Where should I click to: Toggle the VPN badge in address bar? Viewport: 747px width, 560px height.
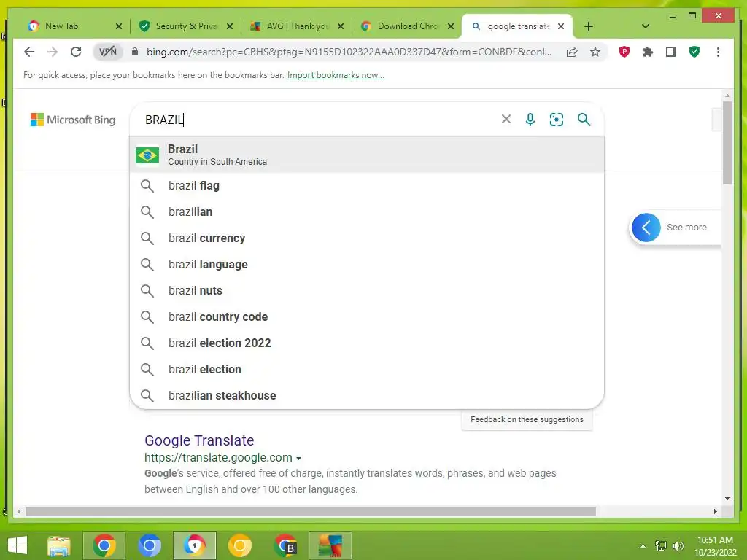108,52
